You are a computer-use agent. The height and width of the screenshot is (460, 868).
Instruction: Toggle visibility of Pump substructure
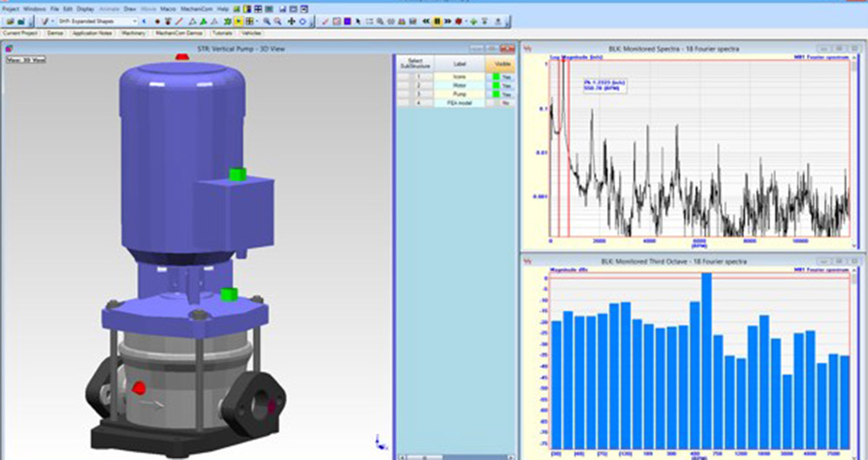(x=502, y=94)
